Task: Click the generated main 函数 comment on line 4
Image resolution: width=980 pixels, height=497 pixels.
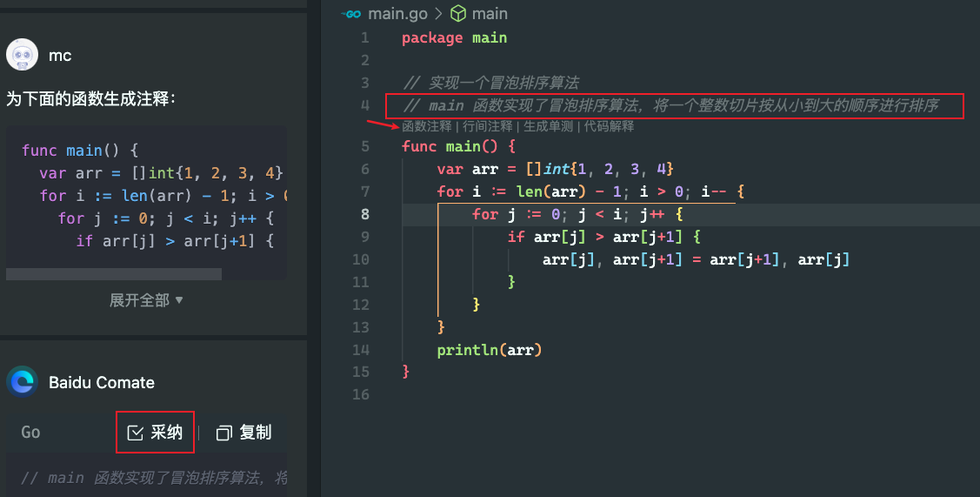Action: coord(671,105)
